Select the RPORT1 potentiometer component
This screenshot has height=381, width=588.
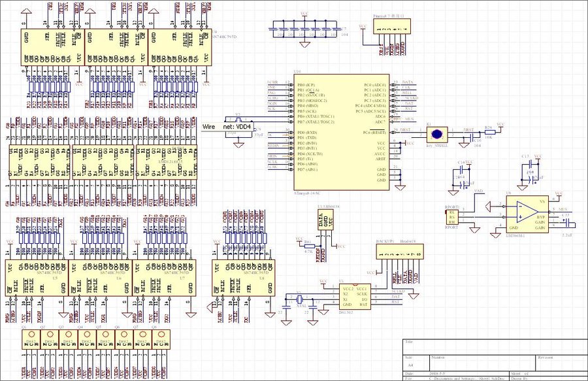coord(451,218)
